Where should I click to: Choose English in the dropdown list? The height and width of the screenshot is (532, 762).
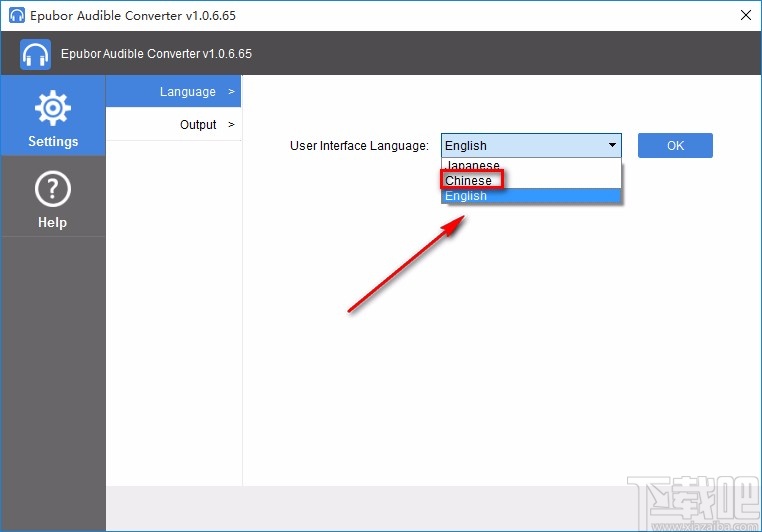click(x=531, y=196)
